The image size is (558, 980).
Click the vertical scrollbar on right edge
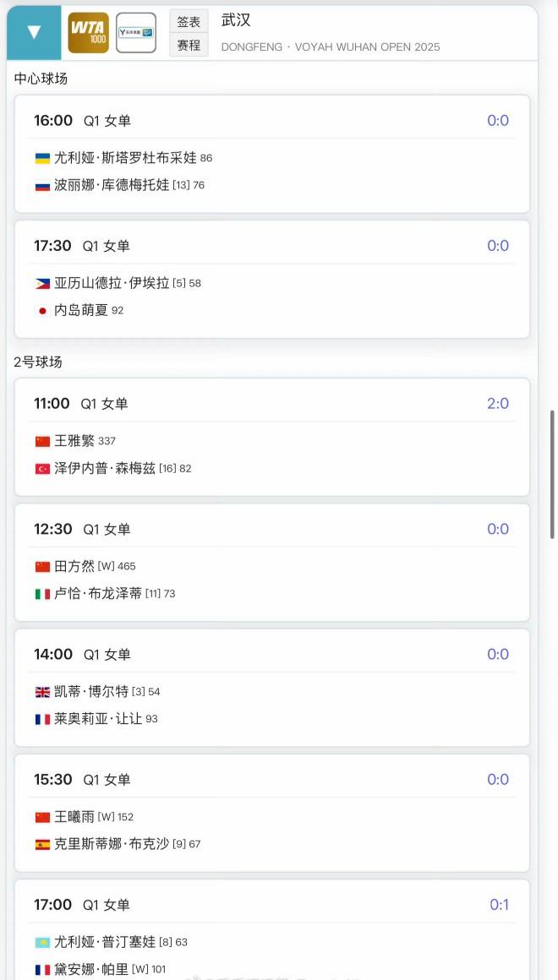click(553, 473)
